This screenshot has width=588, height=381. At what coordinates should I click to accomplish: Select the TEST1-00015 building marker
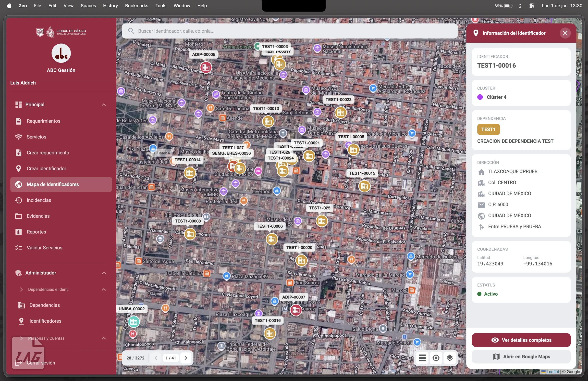click(364, 186)
